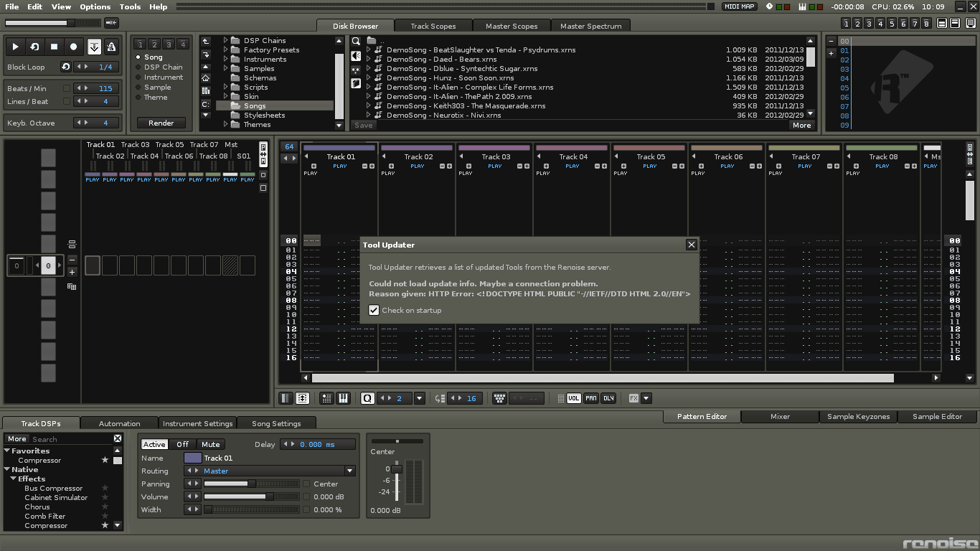Open the File menu
Viewport: 980px width, 551px height.
pos(11,6)
